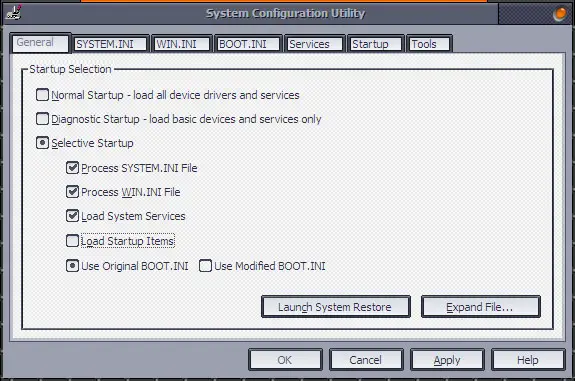The height and width of the screenshot is (381, 575).
Task: Click Launch System Restore button
Action: tap(336, 307)
